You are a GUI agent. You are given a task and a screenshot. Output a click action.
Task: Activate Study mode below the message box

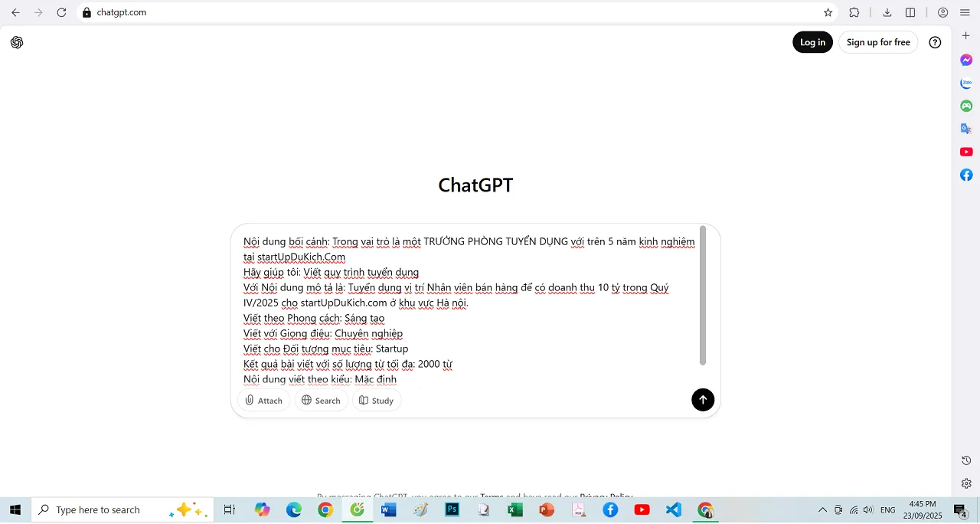[376, 400]
